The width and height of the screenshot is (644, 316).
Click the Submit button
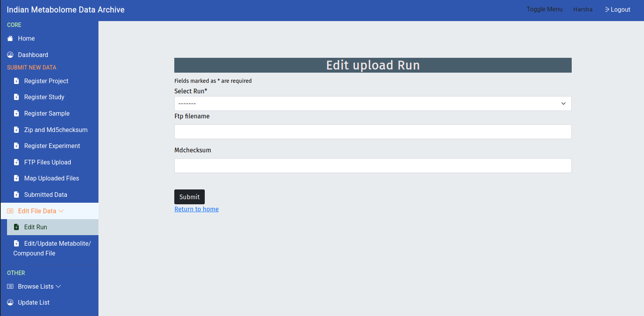[190, 197]
